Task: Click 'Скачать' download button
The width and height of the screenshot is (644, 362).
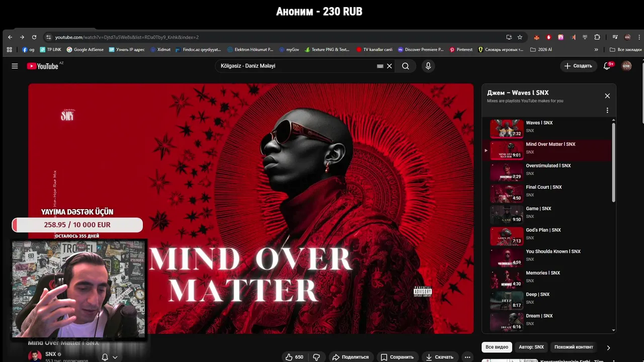Action: [x=439, y=357]
